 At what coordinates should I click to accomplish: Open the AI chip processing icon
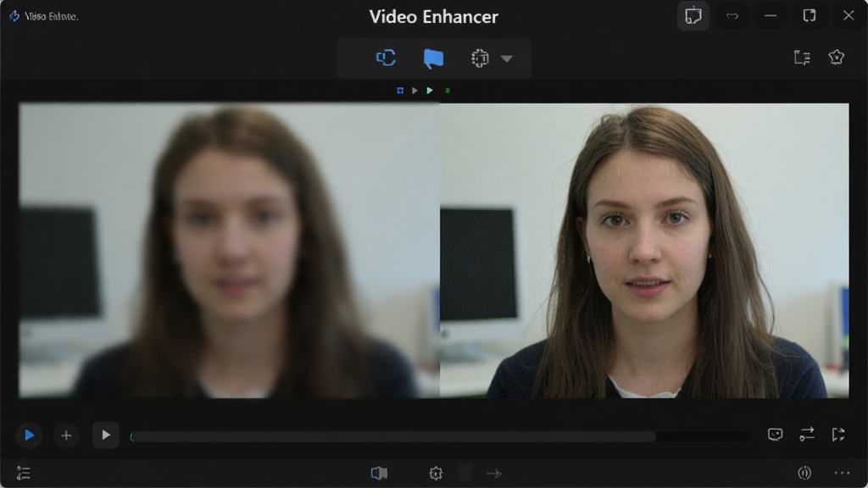pos(480,58)
